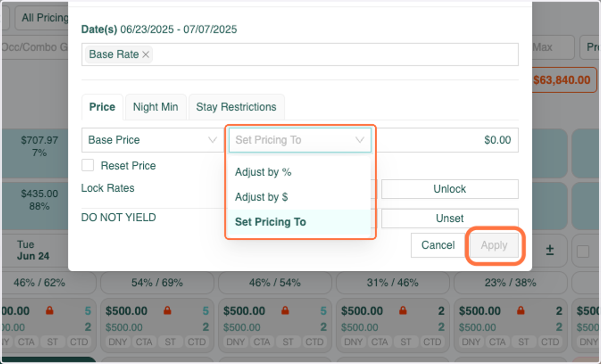The height and width of the screenshot is (364, 601).
Task: Click the Date(s) 06/23/2025 - 07/07/2025 text
Action: [159, 30]
